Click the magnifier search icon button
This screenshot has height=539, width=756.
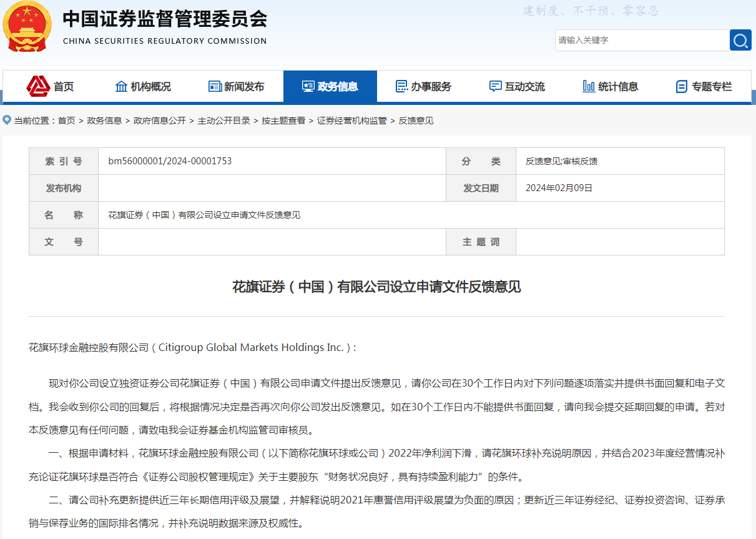click(x=740, y=40)
